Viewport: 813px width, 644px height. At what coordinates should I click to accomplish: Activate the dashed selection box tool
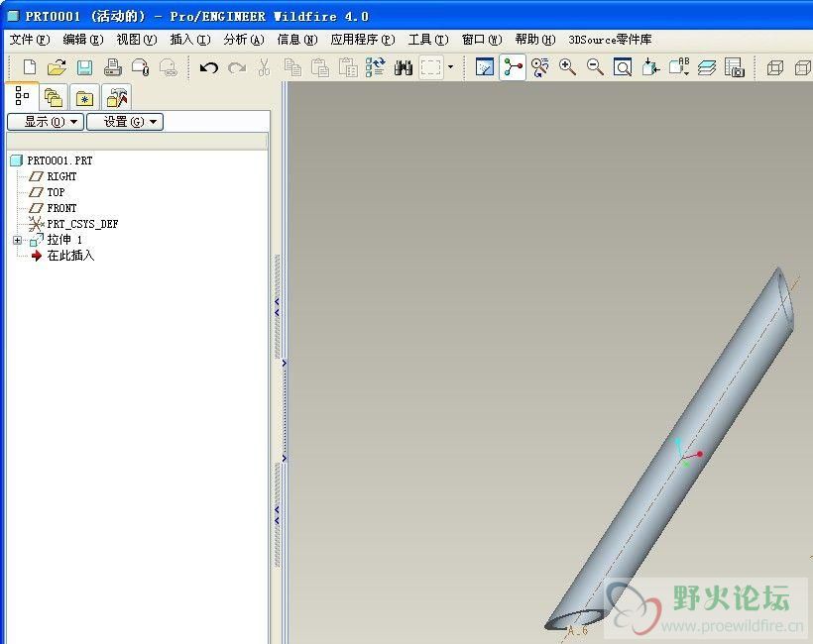431,67
